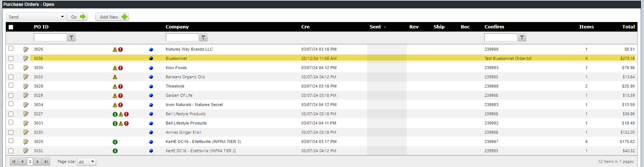The image size is (644, 167).
Task: Check the box for PO 3026
Action: [11, 48]
